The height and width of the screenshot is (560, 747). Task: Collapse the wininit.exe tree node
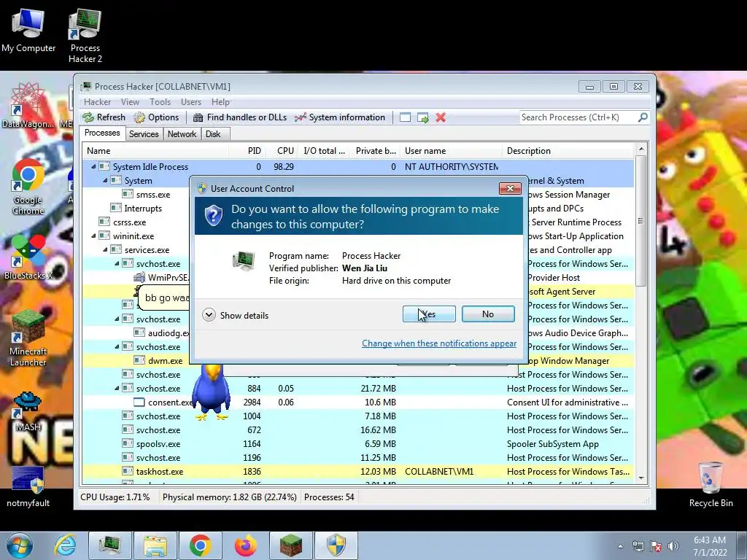point(93,236)
